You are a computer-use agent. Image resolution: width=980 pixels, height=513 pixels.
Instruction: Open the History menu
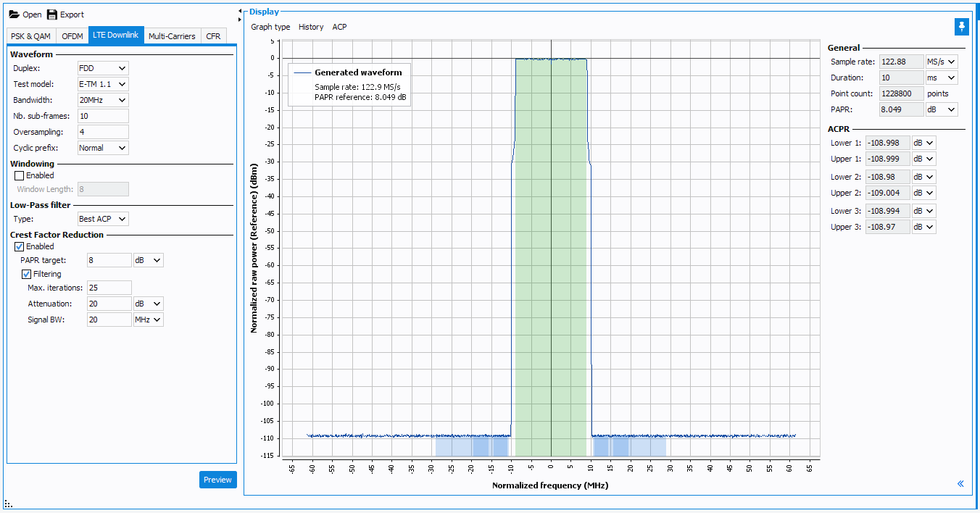tap(311, 27)
